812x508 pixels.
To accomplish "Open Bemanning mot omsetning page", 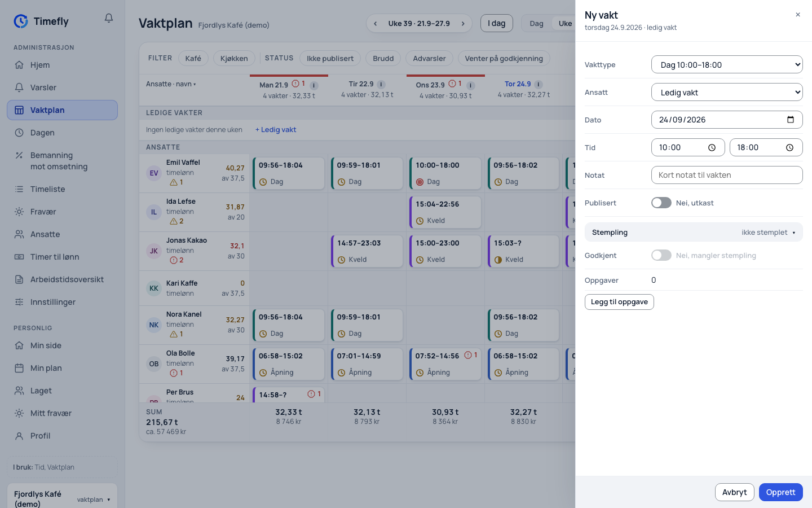I will pyautogui.click(x=62, y=161).
